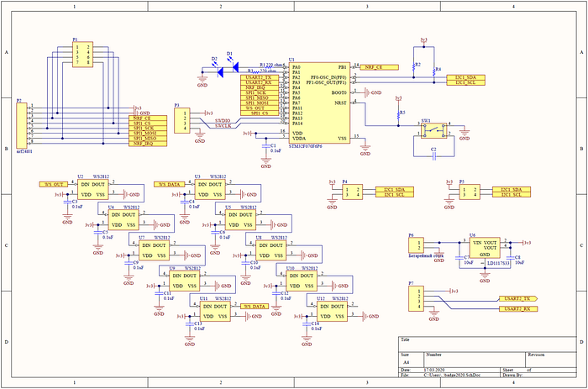The width and height of the screenshot is (588, 389).
Task: Select the U10 WS2812 LED component
Action: coord(302,281)
